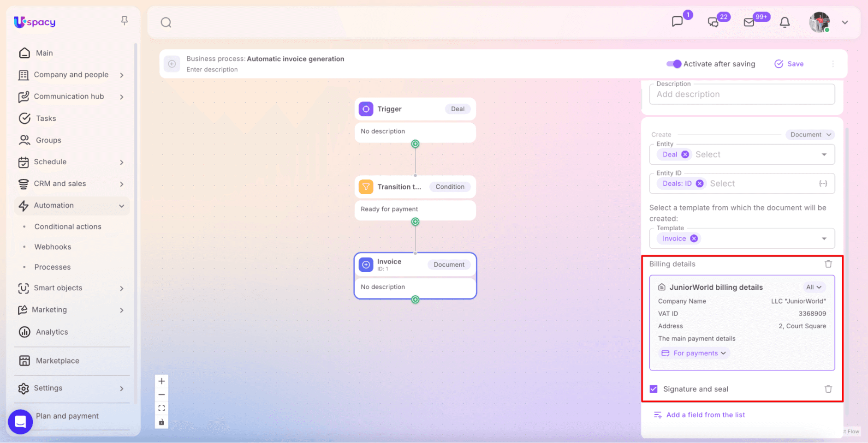Open chat messages icon with badge 1
This screenshot has height=443, width=868.
pyautogui.click(x=678, y=21)
